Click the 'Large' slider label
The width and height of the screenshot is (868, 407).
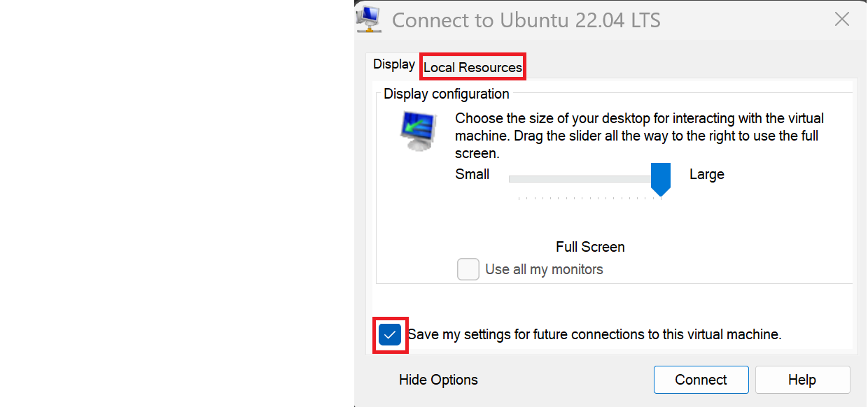707,174
